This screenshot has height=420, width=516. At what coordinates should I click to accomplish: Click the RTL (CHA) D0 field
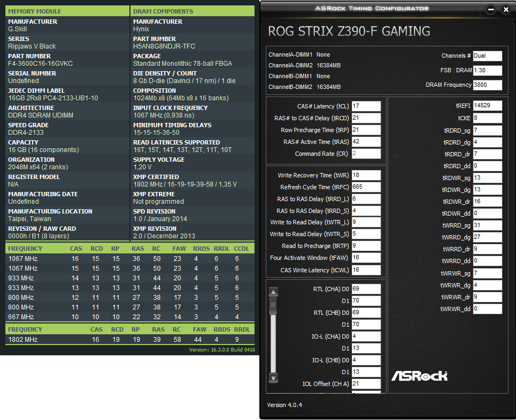click(x=366, y=288)
